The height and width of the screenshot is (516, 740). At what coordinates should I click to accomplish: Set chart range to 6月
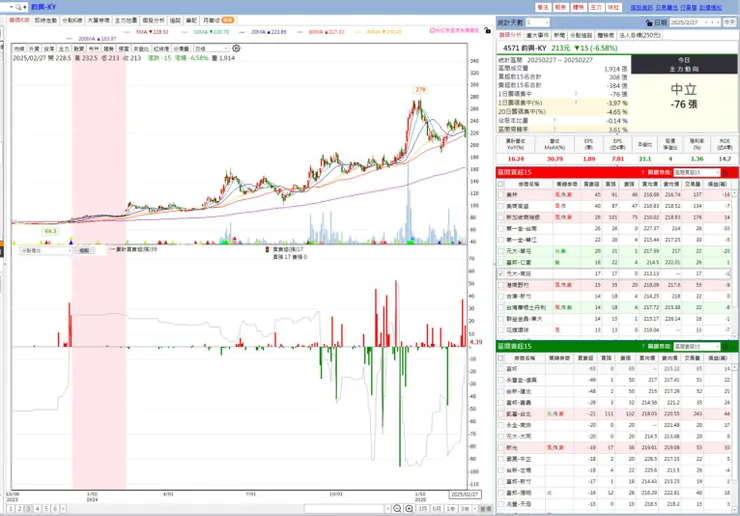(x=437, y=509)
